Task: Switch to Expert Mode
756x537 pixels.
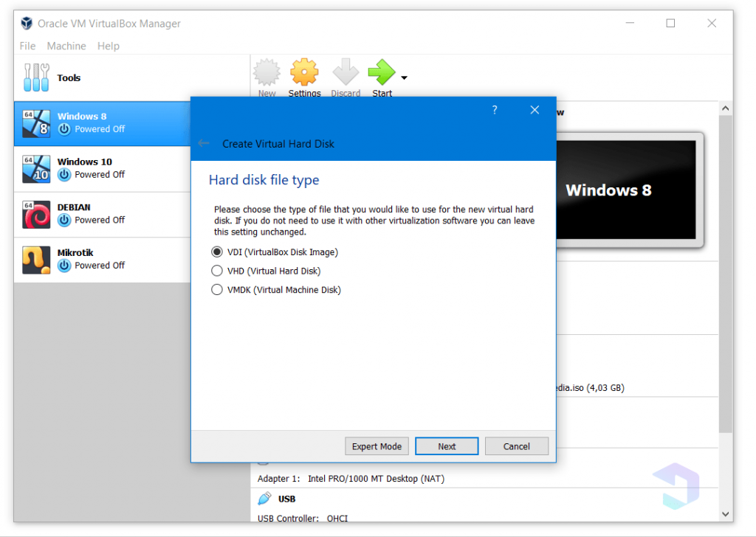Action: coord(377,446)
